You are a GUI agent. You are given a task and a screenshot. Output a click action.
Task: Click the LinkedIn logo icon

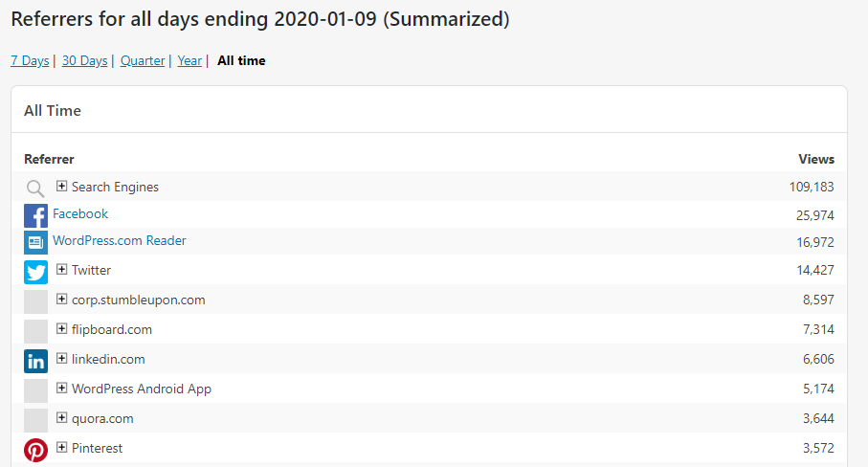36,362
